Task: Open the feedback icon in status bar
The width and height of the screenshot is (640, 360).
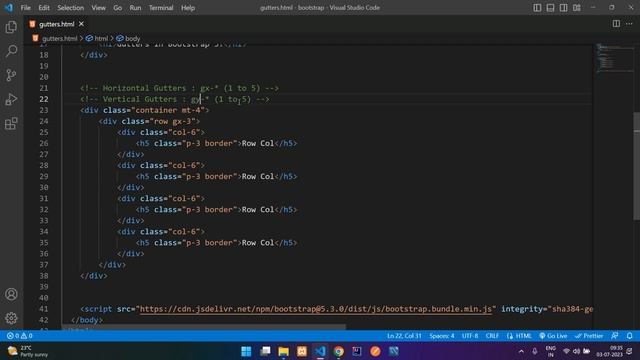Action: pyautogui.click(x=614, y=336)
